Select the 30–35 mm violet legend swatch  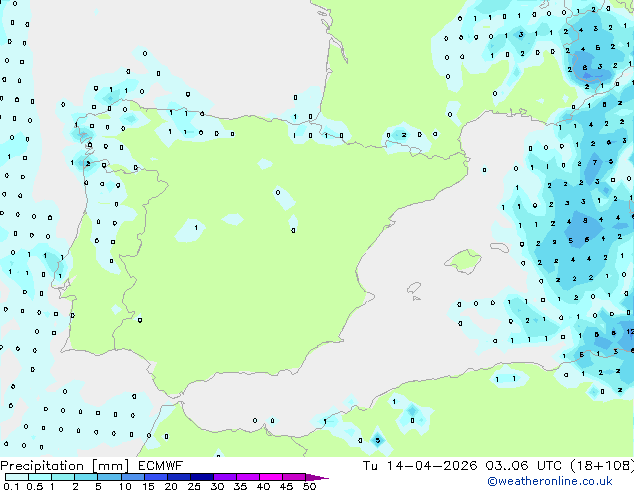pyautogui.click(x=224, y=477)
